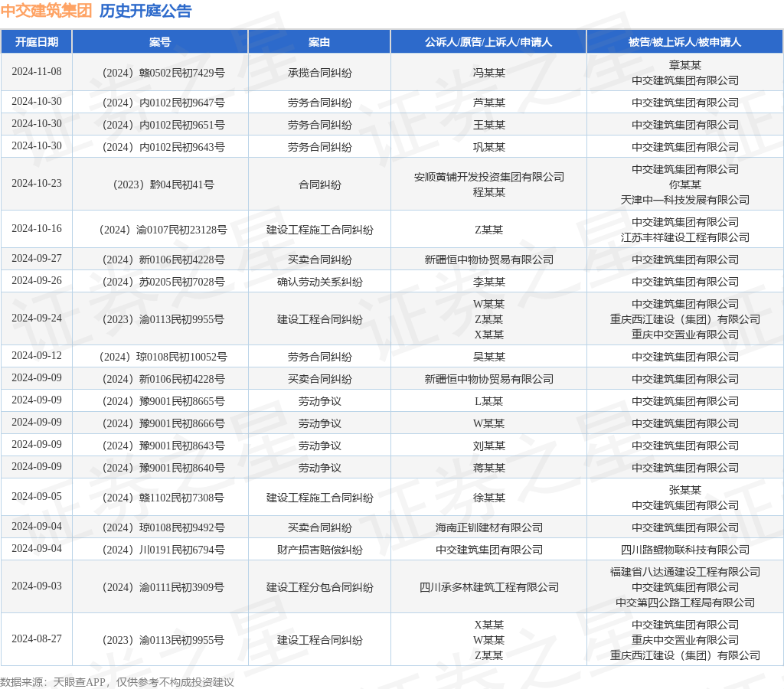Click case number (2024)内0102民初9643号
784x689 pixels.
click(164, 148)
